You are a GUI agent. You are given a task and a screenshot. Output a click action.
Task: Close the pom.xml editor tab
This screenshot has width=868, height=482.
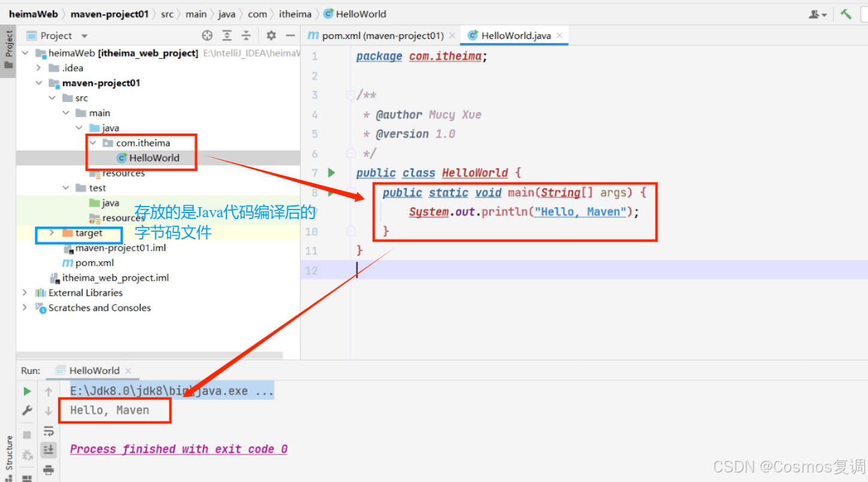coord(452,36)
